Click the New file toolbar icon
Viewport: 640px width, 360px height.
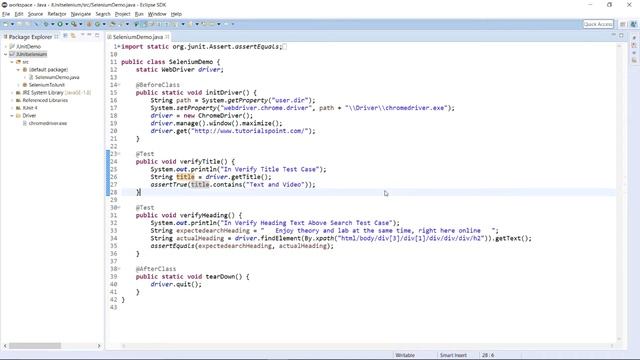click(x=5, y=24)
